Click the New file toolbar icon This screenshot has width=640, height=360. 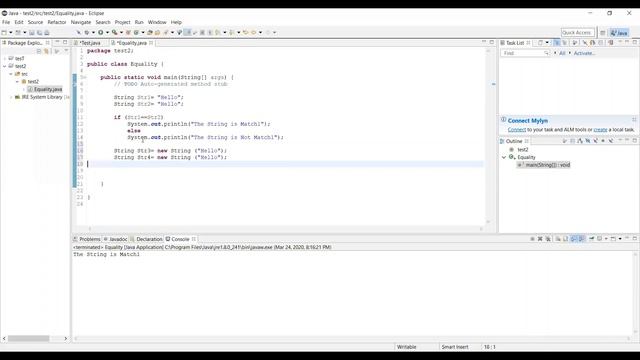4,32
